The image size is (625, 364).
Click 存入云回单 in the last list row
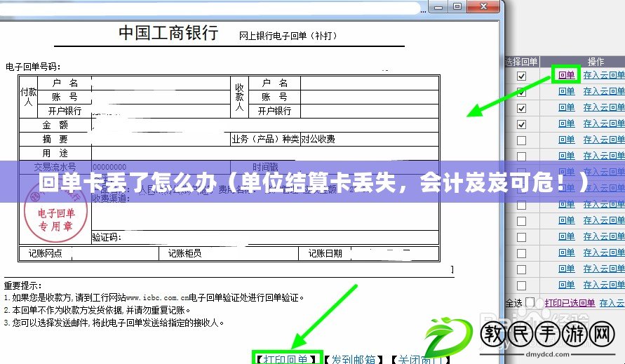click(x=604, y=285)
